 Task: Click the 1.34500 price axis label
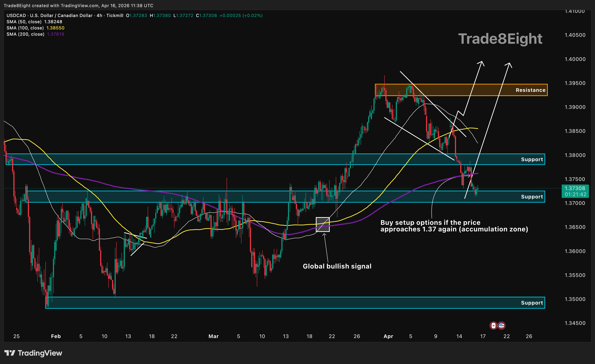tap(575, 323)
